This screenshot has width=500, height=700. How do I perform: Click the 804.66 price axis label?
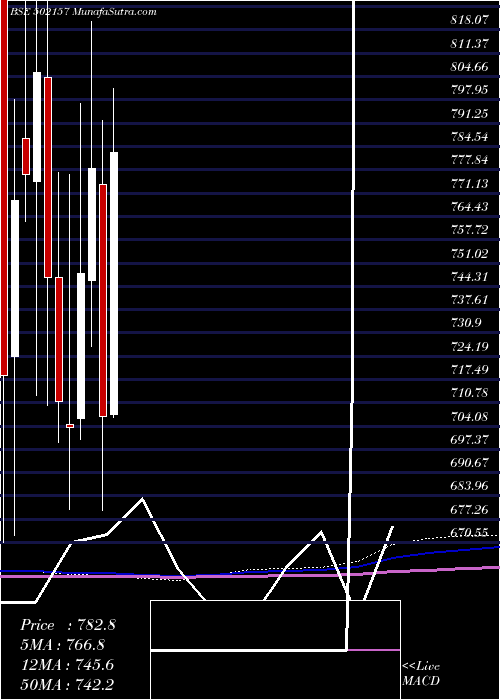pos(469,67)
